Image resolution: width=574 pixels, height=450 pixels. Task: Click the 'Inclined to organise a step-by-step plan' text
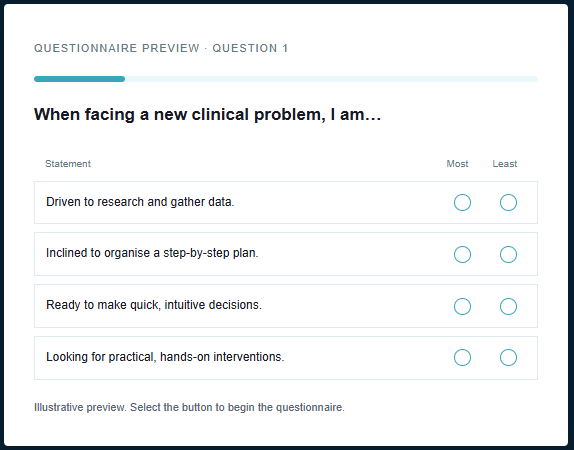coord(152,253)
